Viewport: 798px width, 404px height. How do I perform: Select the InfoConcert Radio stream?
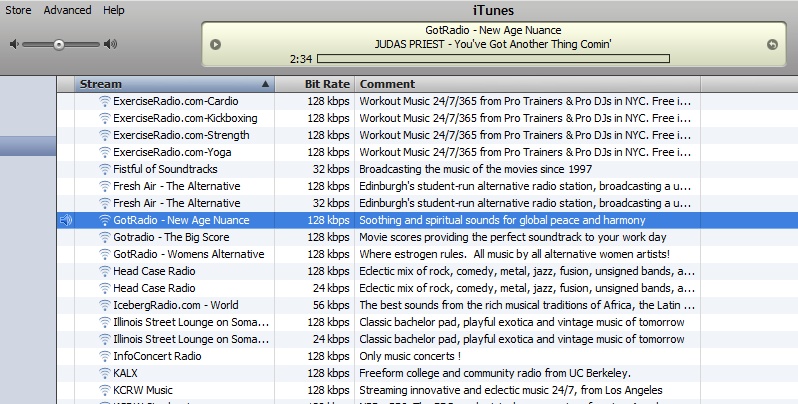point(157,356)
